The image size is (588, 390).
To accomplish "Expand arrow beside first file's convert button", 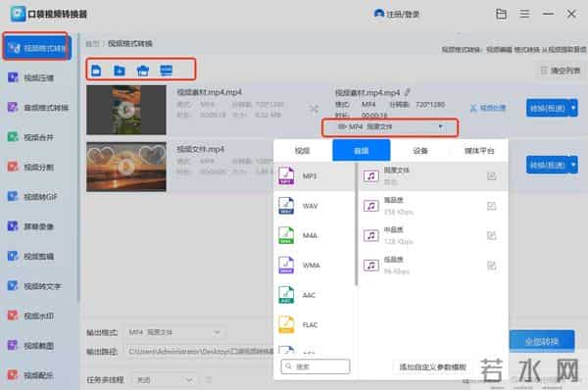I will (573, 108).
